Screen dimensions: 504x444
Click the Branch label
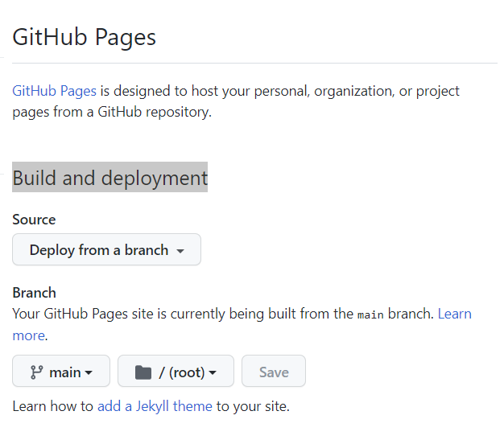tap(34, 293)
